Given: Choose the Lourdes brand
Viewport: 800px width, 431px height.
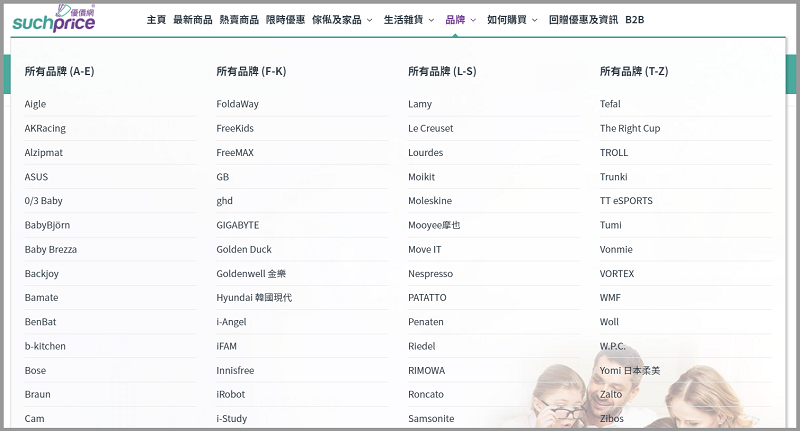Looking at the screenshot, I should point(426,153).
